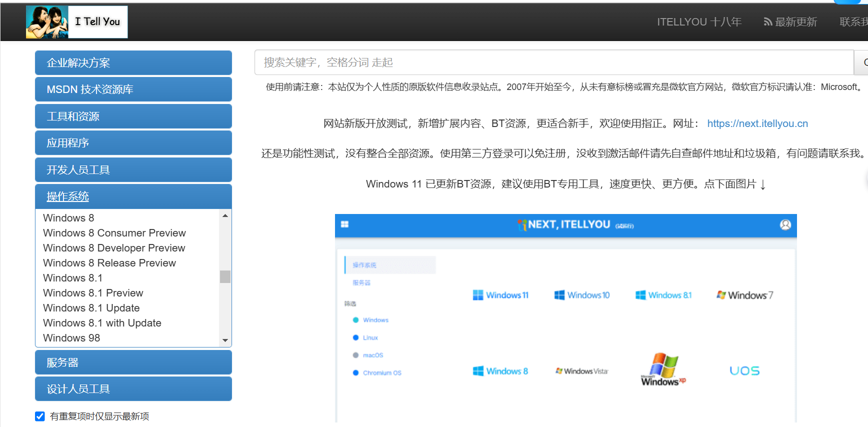Select Windows 8 Release Preview

(109, 263)
